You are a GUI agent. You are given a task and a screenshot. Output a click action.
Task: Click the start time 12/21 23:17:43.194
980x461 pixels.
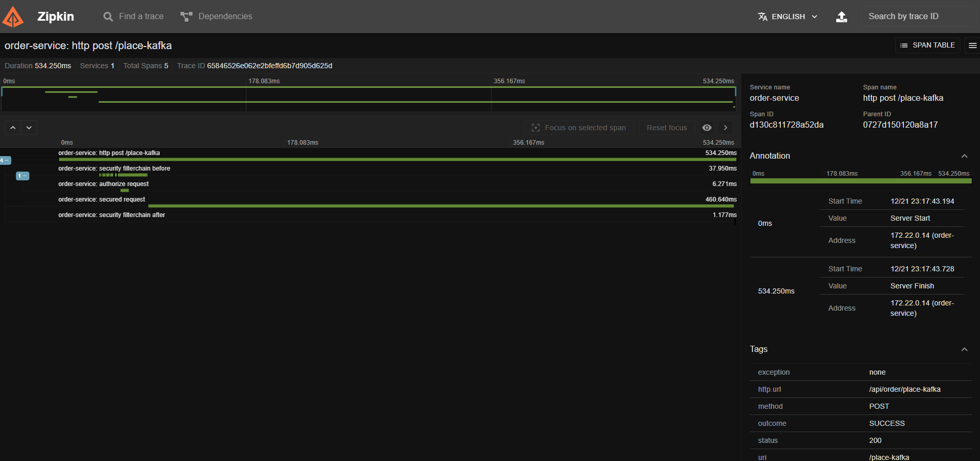click(923, 201)
